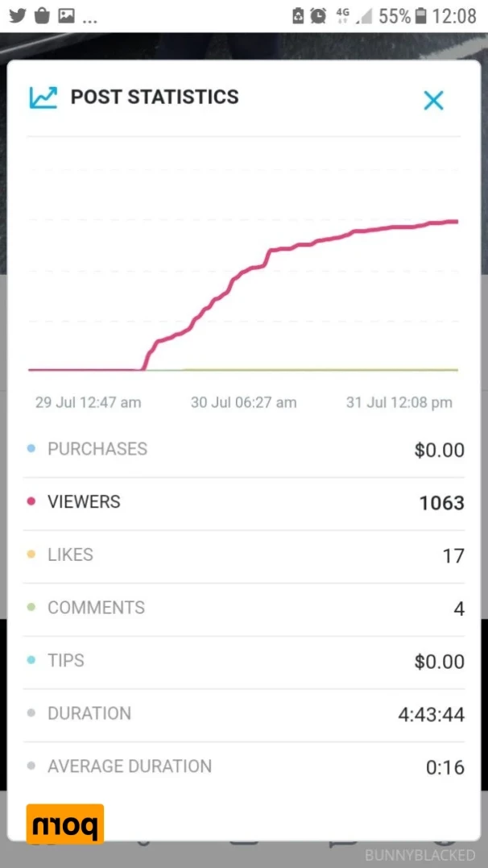Tap the battery icon in status bar

click(421, 16)
